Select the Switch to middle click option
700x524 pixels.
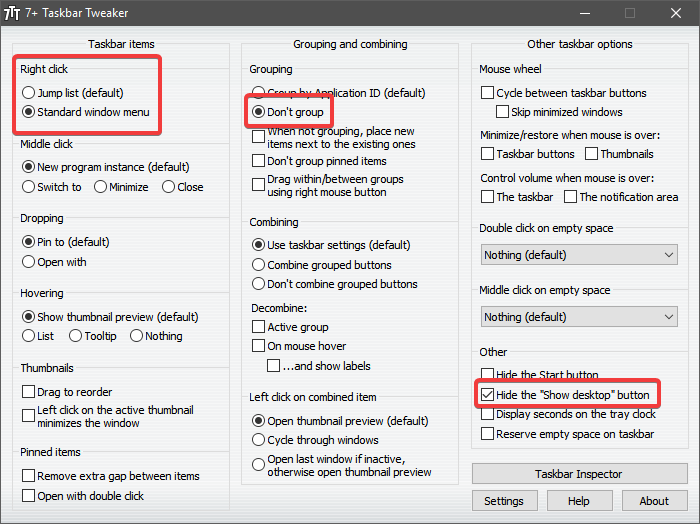[28, 187]
